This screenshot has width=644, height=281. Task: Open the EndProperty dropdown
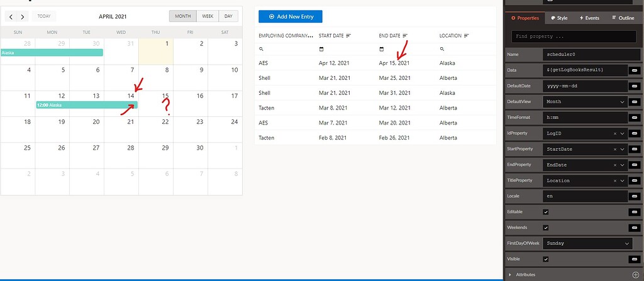622,165
